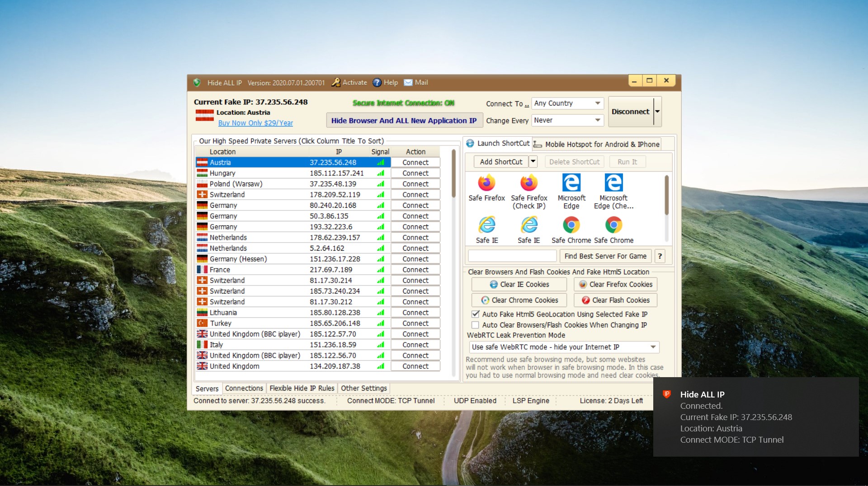The height and width of the screenshot is (486, 868).
Task: Click the Clear Chrome Cookies button
Action: coord(519,300)
